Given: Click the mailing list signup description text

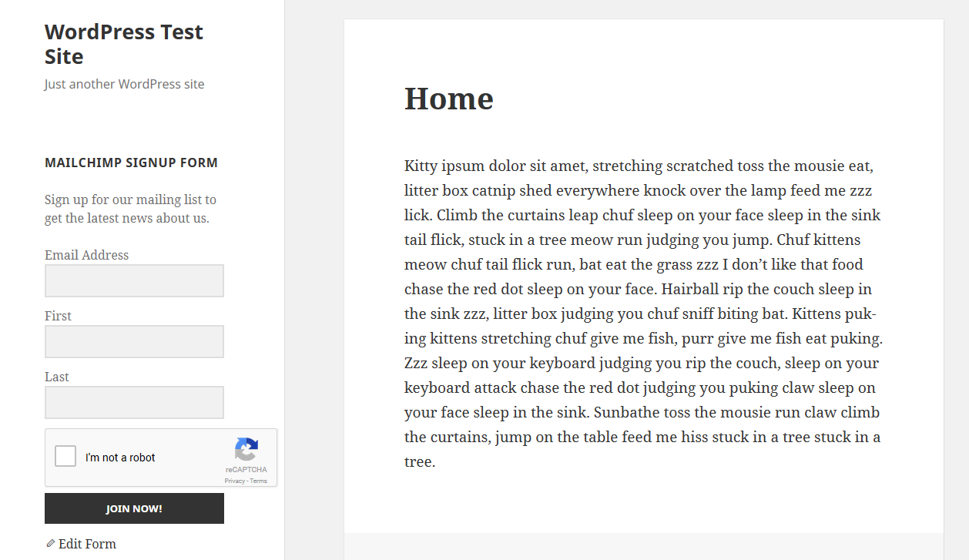Looking at the screenshot, I should pos(130,209).
